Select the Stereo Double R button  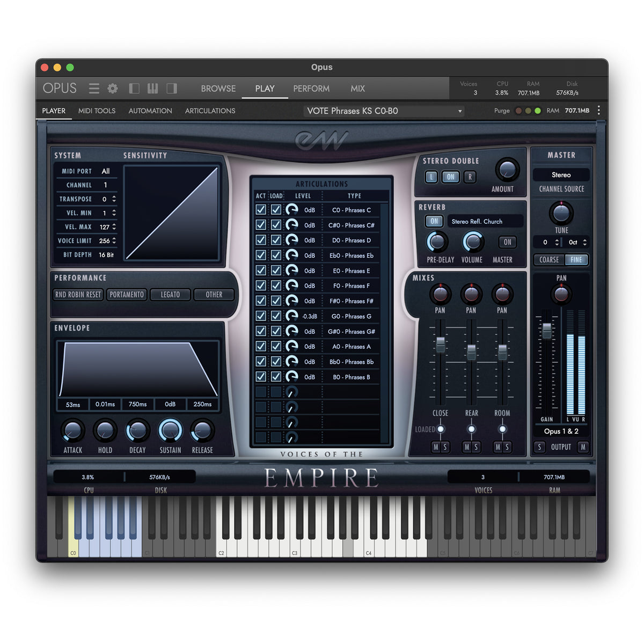(x=470, y=177)
